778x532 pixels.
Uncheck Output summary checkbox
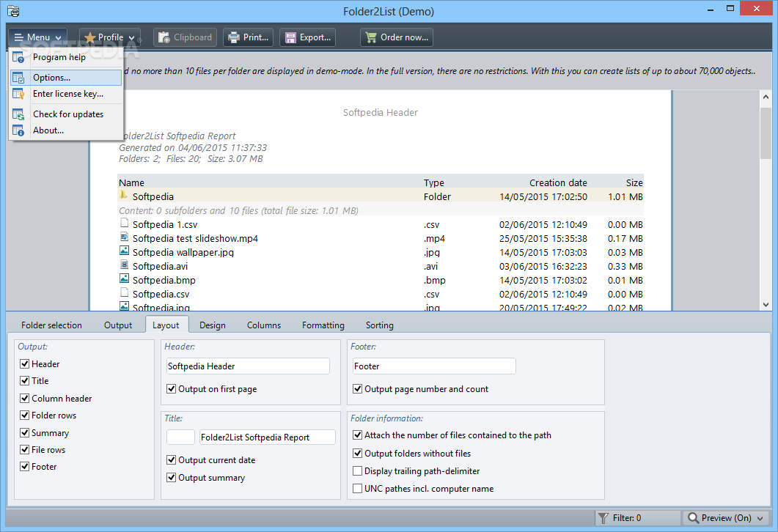tap(171, 478)
